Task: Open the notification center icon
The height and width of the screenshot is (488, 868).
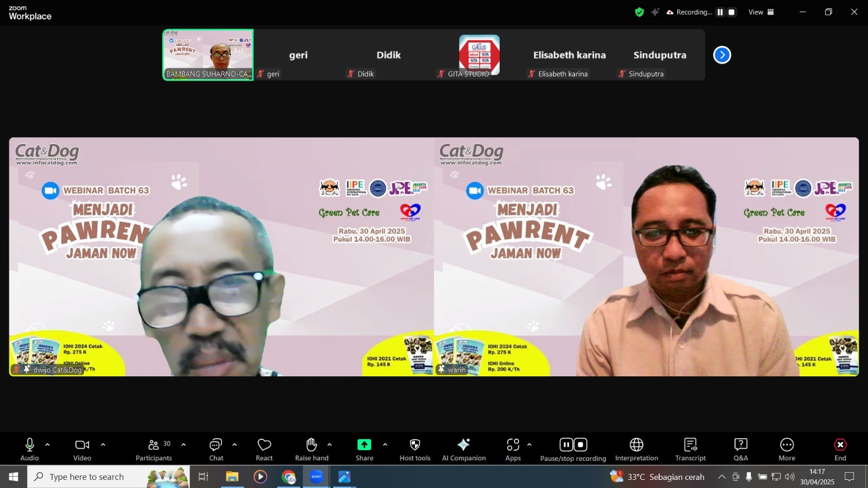Action: tap(850, 477)
